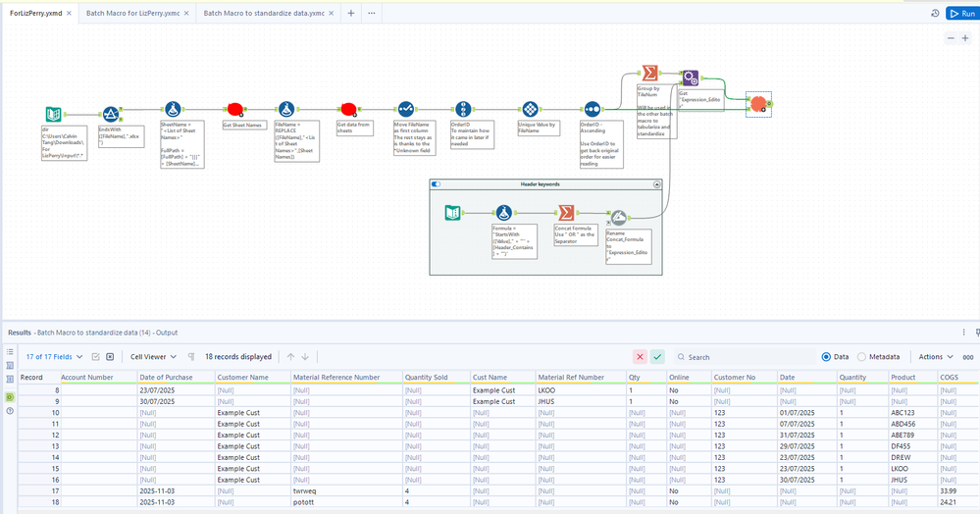Select the highlighted batch macro at workflow end
This screenshot has width=980, height=514.
pos(758,104)
